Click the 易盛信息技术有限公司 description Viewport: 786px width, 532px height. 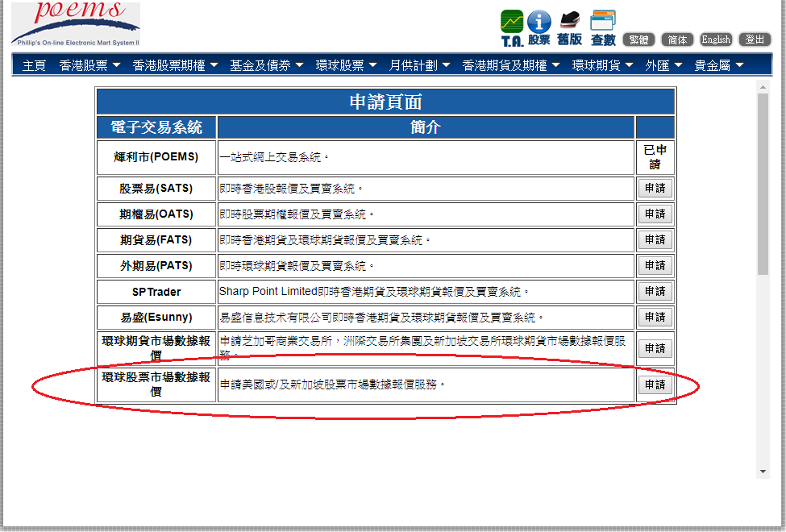381,318
